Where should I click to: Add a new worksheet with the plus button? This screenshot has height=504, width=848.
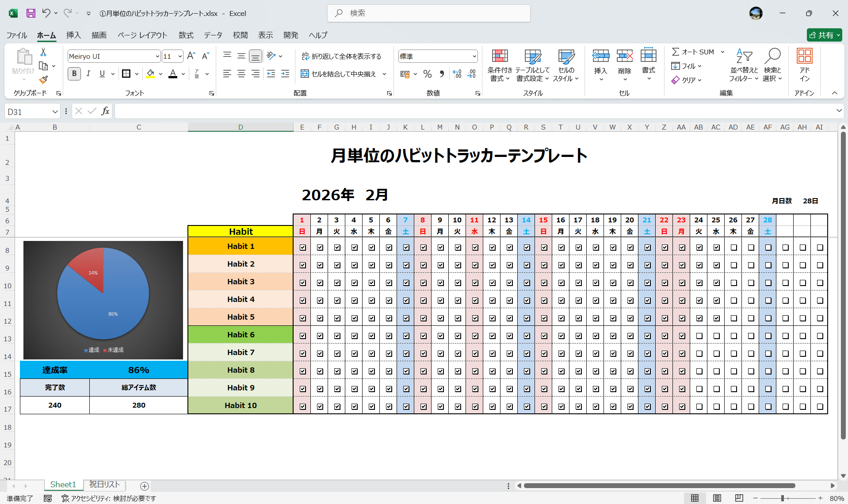click(144, 485)
